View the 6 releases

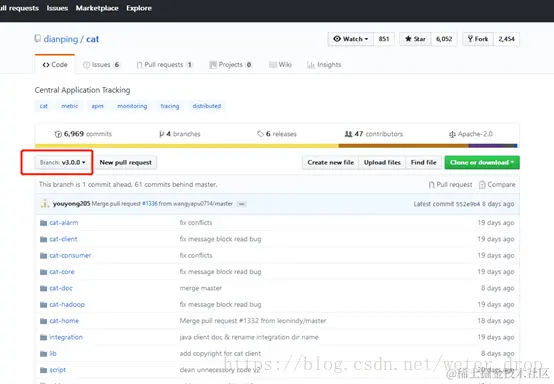pos(277,134)
